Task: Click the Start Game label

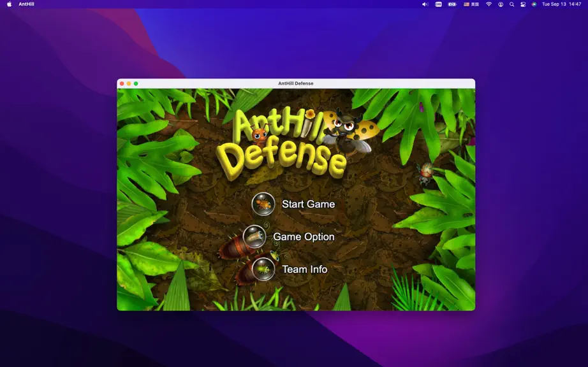Action: tap(308, 204)
